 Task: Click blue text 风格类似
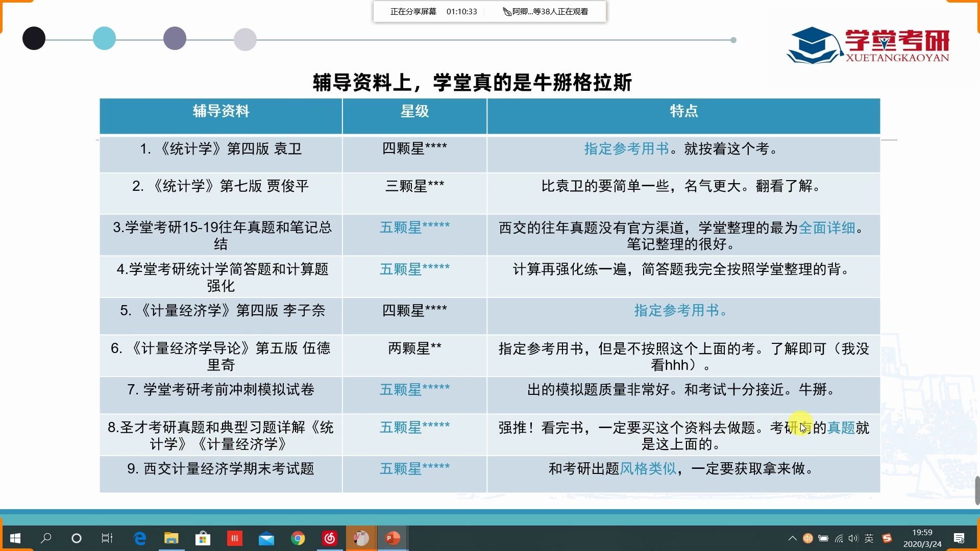pyautogui.click(x=648, y=468)
